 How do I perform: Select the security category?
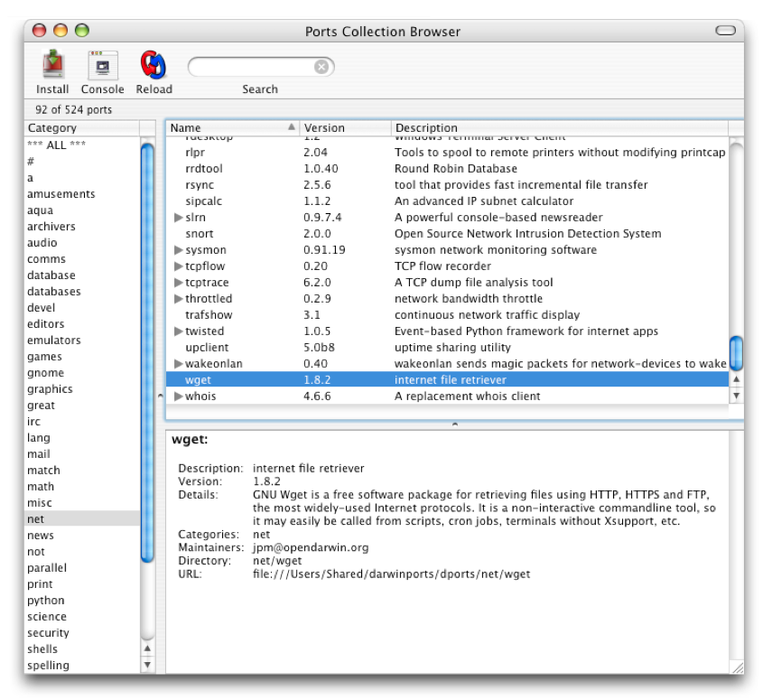48,633
